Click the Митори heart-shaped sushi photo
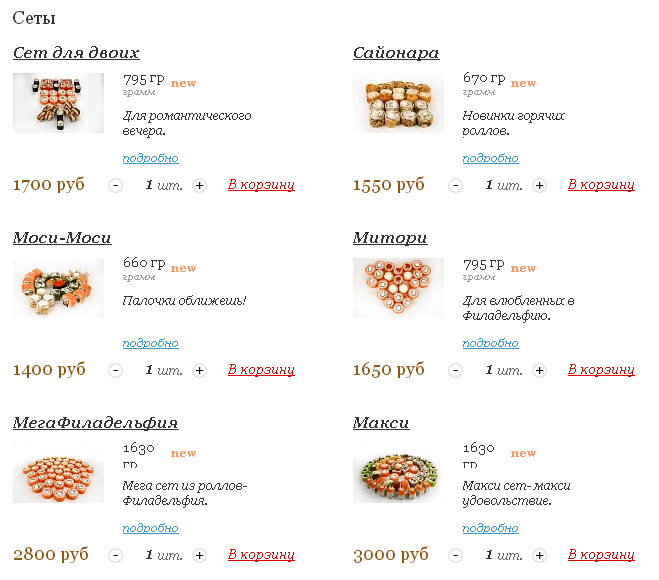659x580 pixels. pos(398,288)
